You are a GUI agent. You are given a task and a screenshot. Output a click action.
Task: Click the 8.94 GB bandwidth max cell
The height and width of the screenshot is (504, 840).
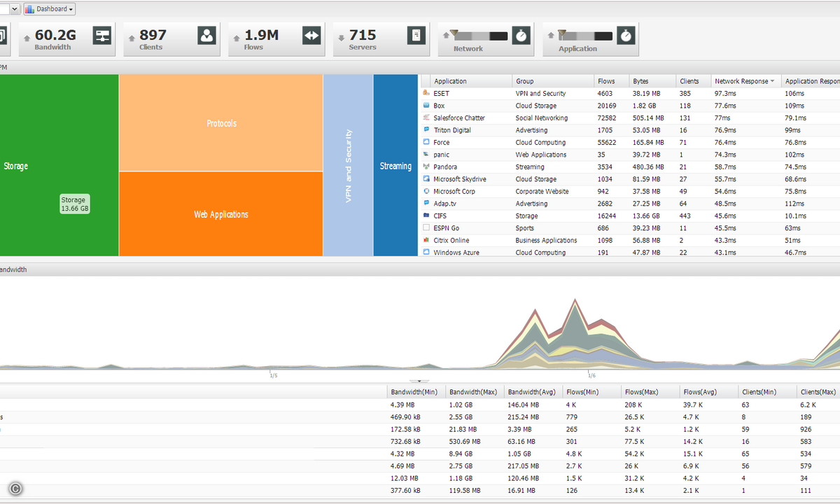(461, 454)
